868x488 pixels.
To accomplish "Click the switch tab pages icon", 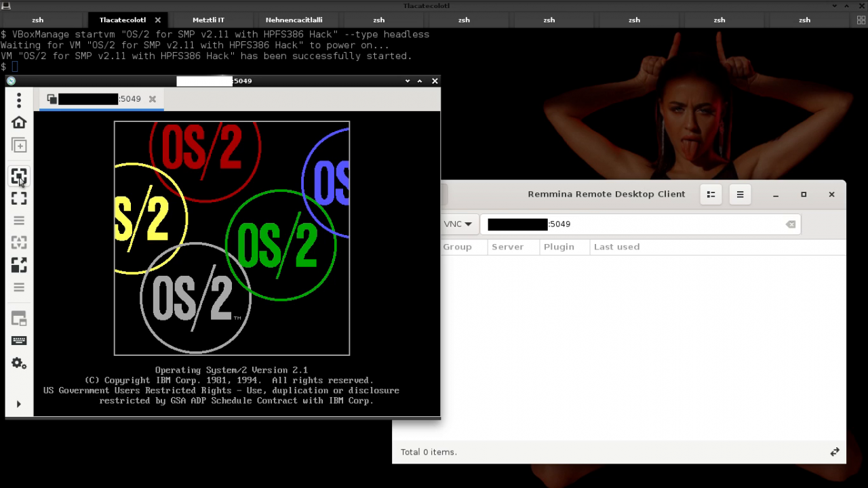I will 19,319.
